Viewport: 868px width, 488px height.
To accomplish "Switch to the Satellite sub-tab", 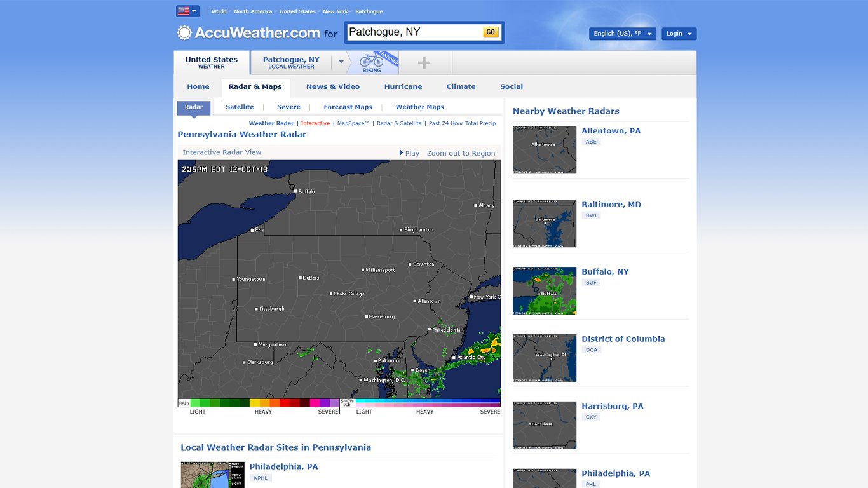I will tap(240, 107).
